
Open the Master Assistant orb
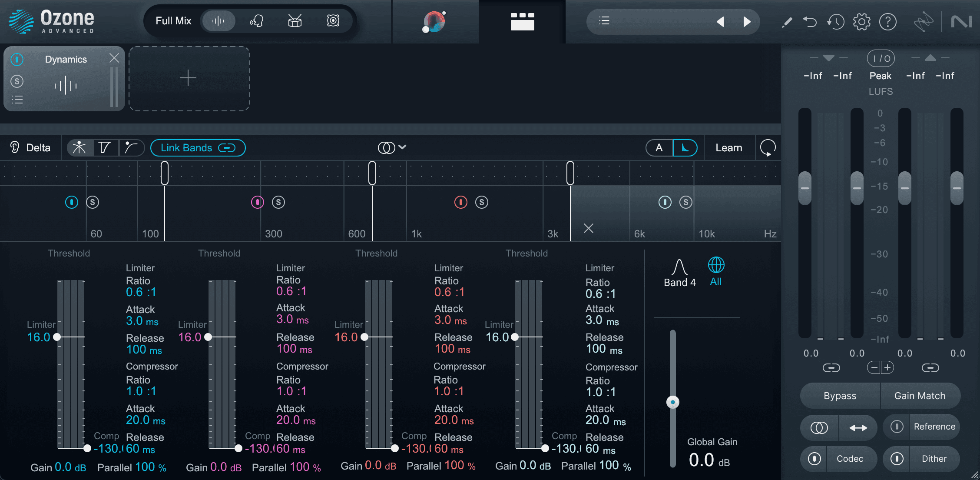pyautogui.click(x=434, y=22)
